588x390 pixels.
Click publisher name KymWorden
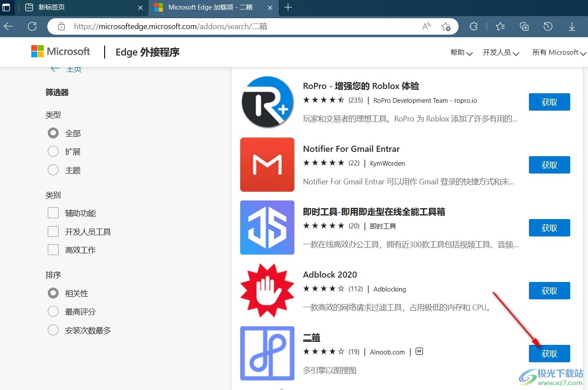click(x=387, y=163)
